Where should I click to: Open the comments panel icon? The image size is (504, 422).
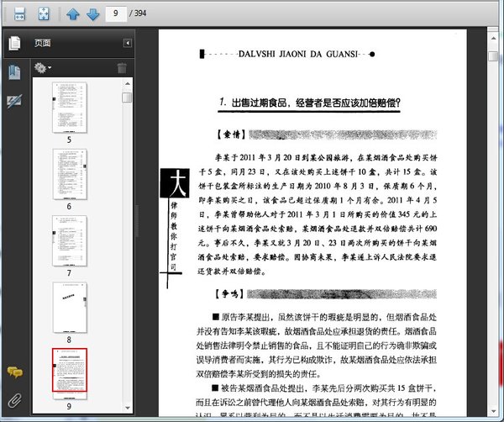click(13, 372)
